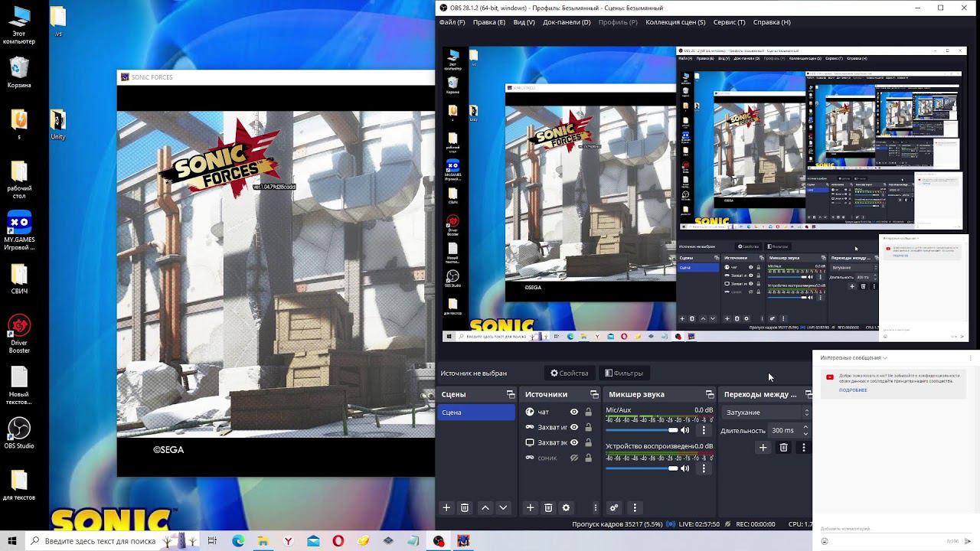The image size is (980, 551).
Task: Open Yandex browser in taskbar
Action: (288, 541)
